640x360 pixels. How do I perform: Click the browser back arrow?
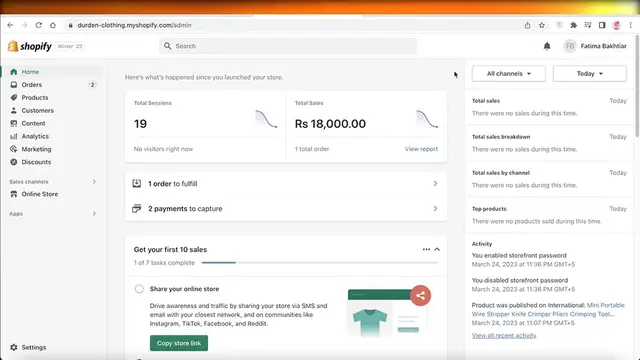pyautogui.click(x=10, y=25)
